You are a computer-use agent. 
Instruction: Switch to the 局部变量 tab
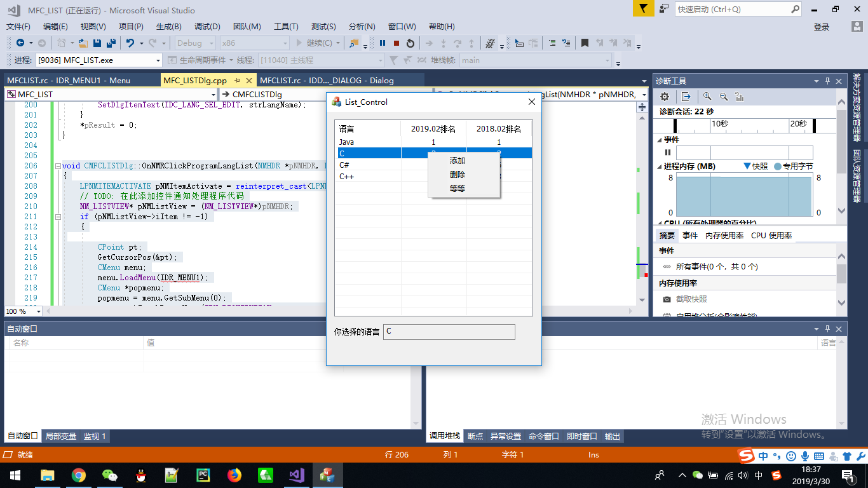(61, 436)
